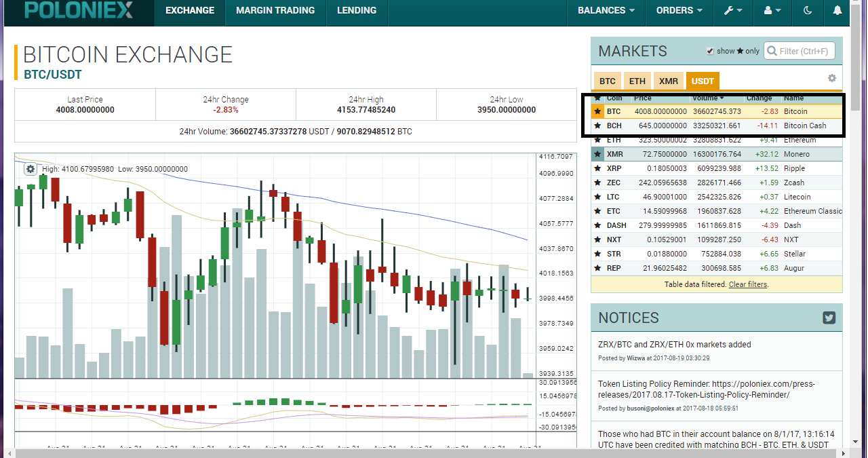
Task: Click the BTC/USDT pair label
Action: 53,75
